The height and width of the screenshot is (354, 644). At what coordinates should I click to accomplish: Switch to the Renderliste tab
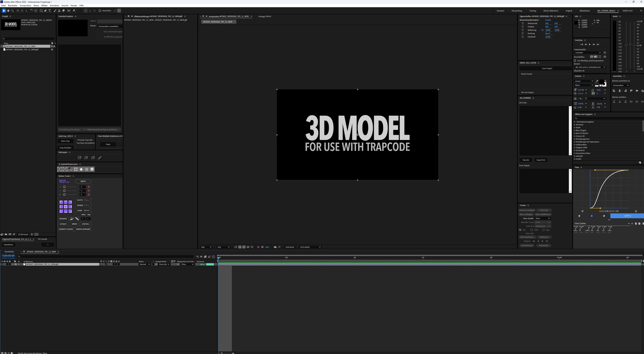pos(9,252)
